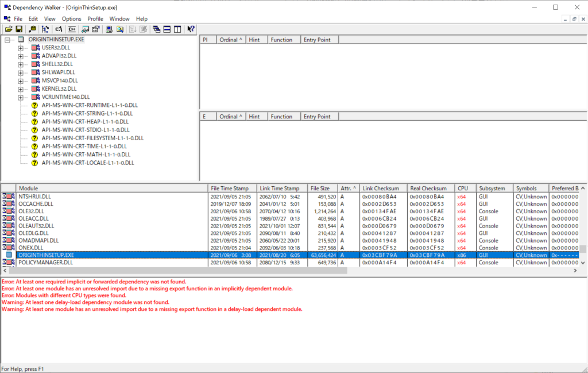
Task: Click PI column header in imports pane
Action: pyautogui.click(x=208, y=40)
